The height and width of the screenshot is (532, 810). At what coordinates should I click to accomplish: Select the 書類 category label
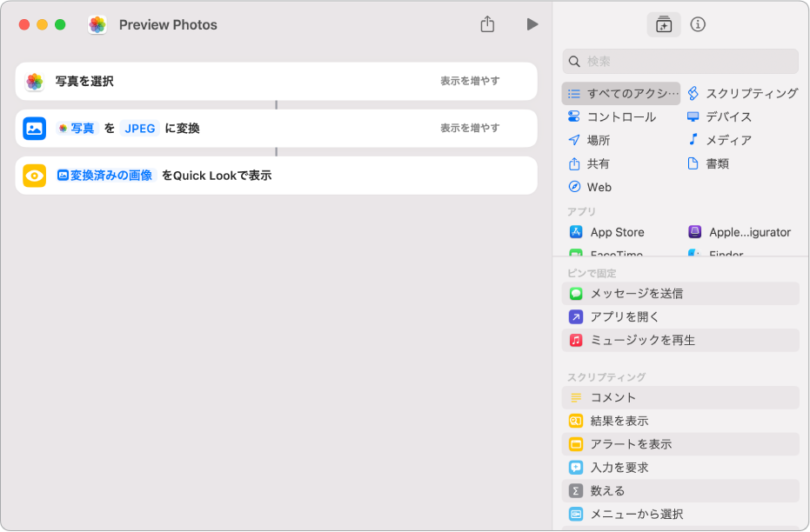(x=717, y=163)
